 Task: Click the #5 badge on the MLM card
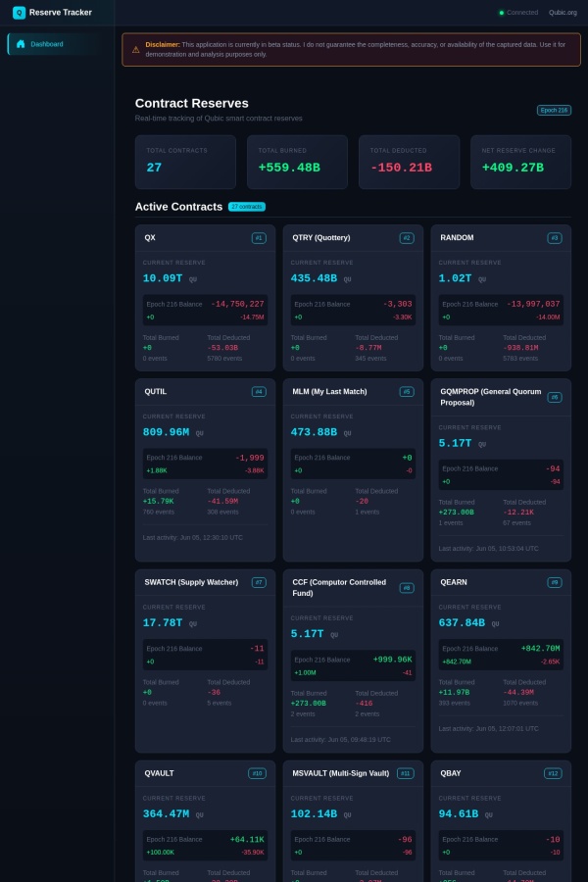pos(407,391)
